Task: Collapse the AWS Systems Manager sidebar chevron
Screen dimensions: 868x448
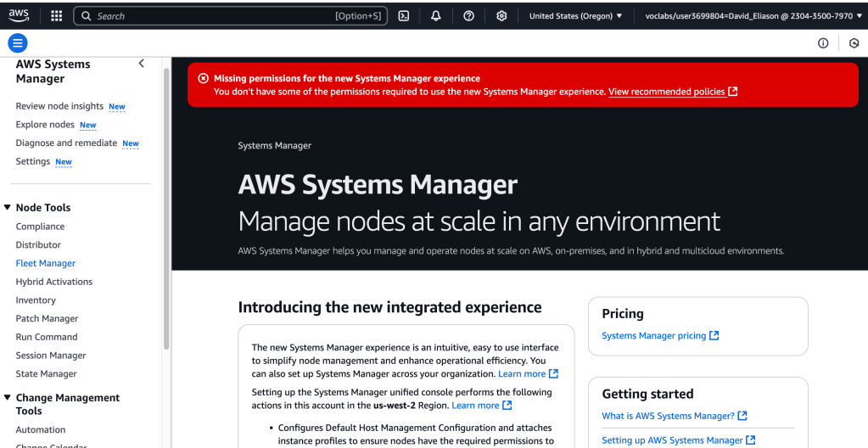Action: point(142,64)
